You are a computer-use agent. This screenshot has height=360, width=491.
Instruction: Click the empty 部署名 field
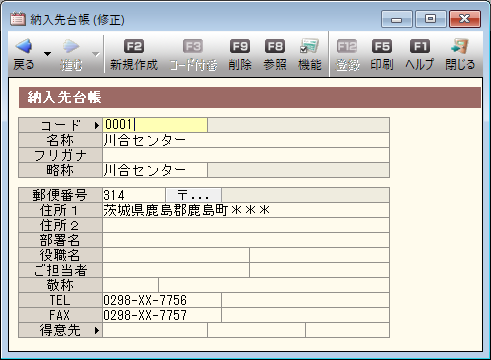[x=246, y=240]
